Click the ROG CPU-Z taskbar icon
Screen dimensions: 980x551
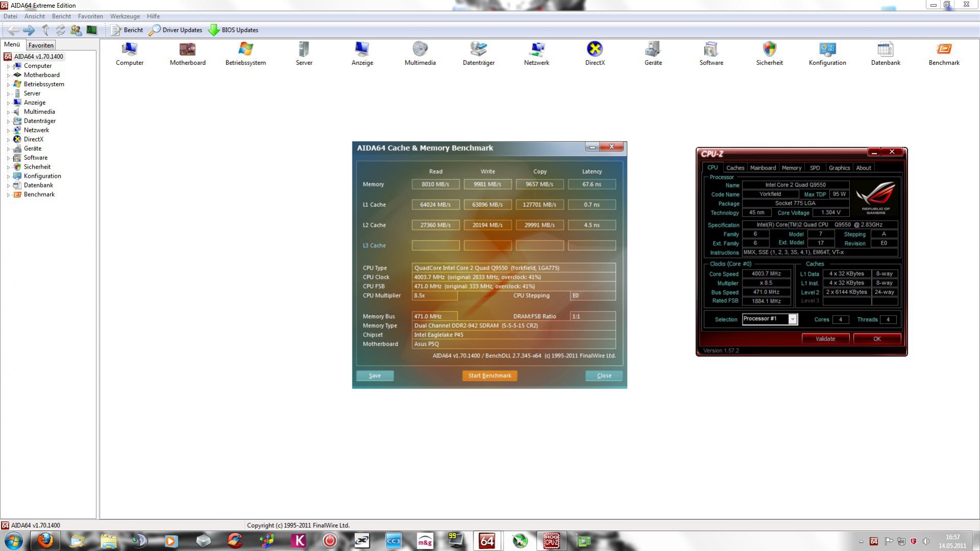(x=551, y=540)
